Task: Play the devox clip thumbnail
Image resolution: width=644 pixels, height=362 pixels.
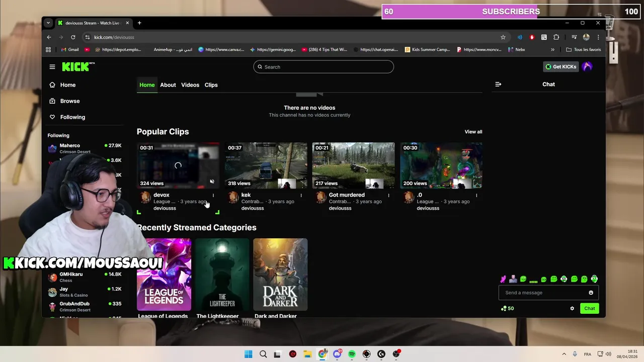Action: pos(178,165)
